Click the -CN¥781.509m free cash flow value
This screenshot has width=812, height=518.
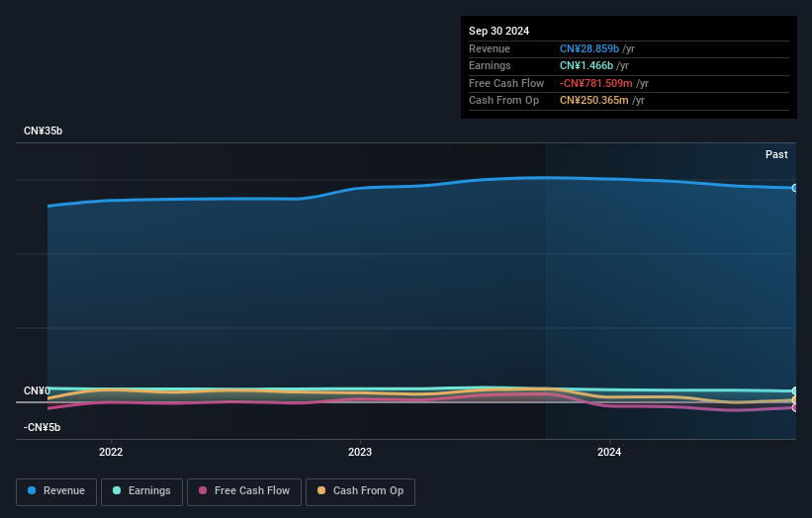(596, 83)
